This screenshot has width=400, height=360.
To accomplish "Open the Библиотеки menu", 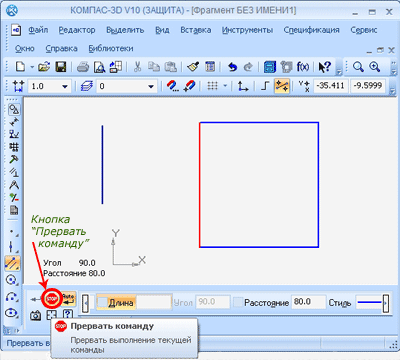I will [x=111, y=49].
